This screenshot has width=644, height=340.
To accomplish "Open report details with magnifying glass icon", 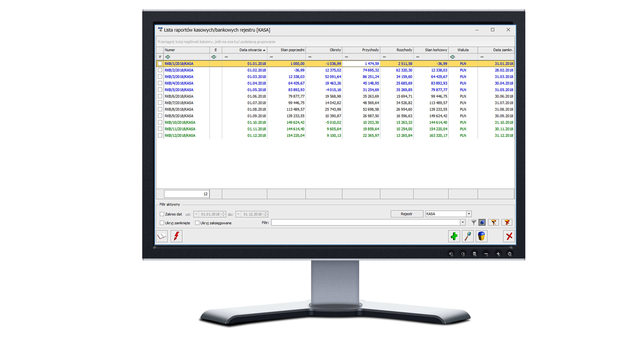I will click(468, 236).
